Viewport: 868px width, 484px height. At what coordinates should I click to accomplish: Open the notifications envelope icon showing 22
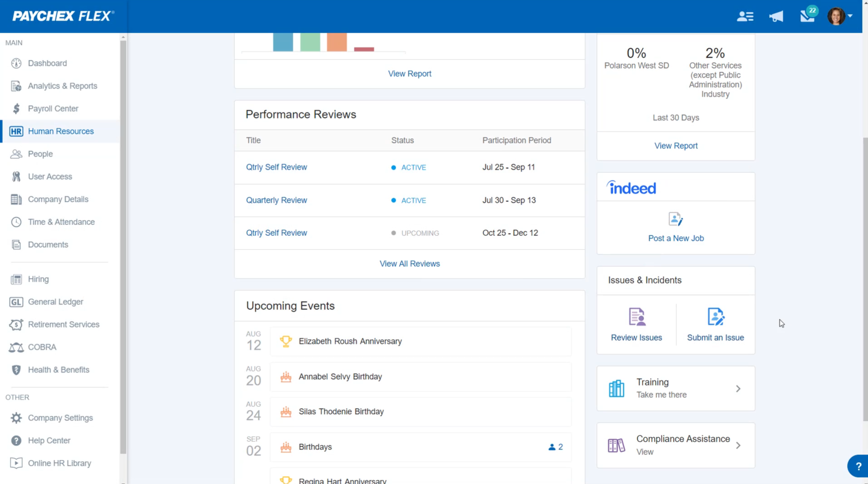click(x=806, y=16)
